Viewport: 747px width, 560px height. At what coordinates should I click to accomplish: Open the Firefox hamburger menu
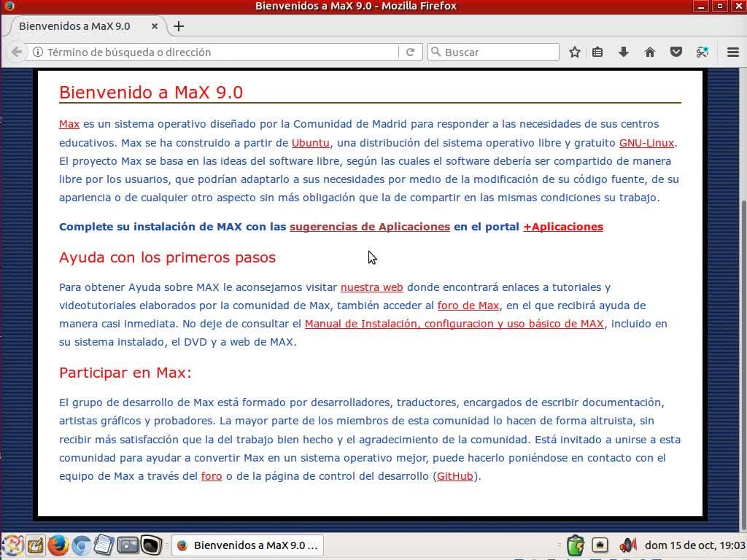coord(733,52)
